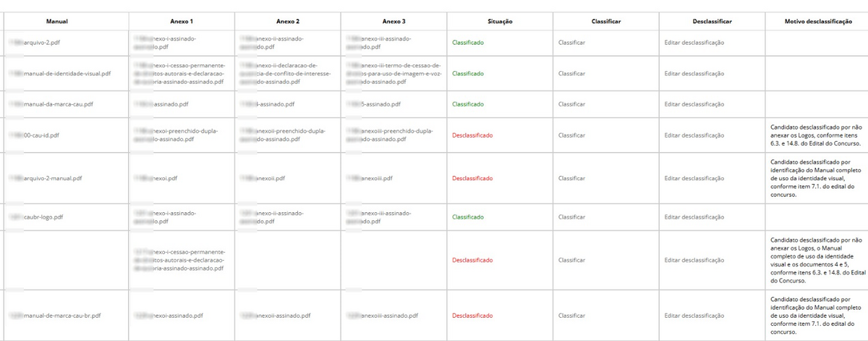
Task: Click the Motivo desclassificação column header
Action: tap(818, 22)
